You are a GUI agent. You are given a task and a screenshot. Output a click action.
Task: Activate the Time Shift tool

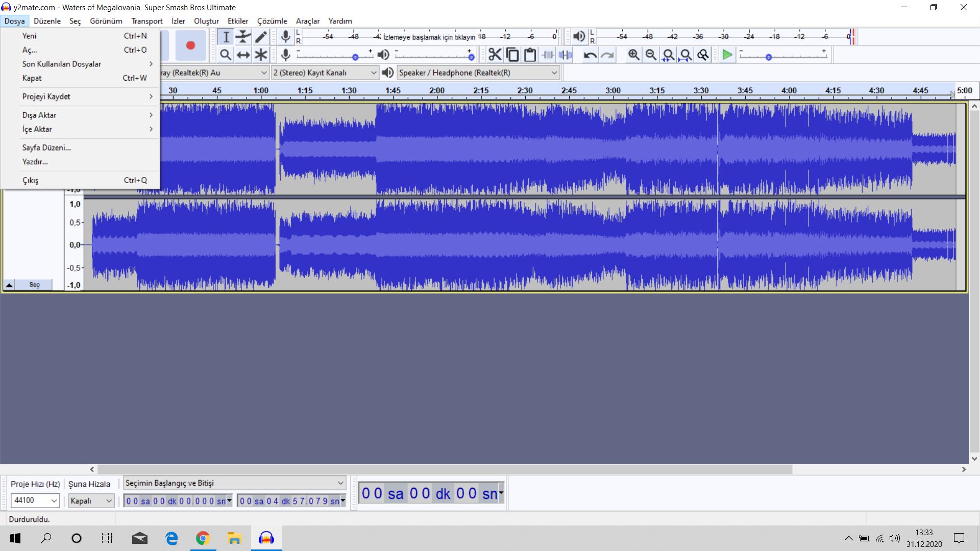click(x=243, y=55)
